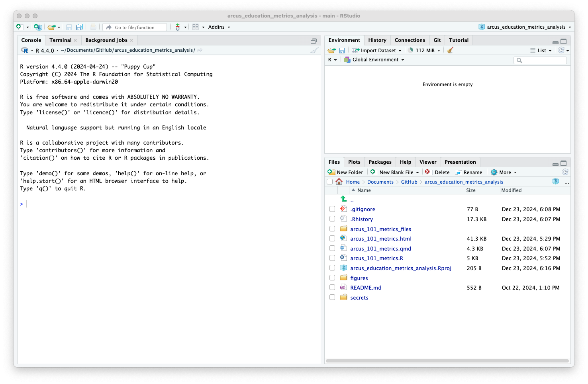
Task: Click the Home icon in file path
Action: pos(339,182)
